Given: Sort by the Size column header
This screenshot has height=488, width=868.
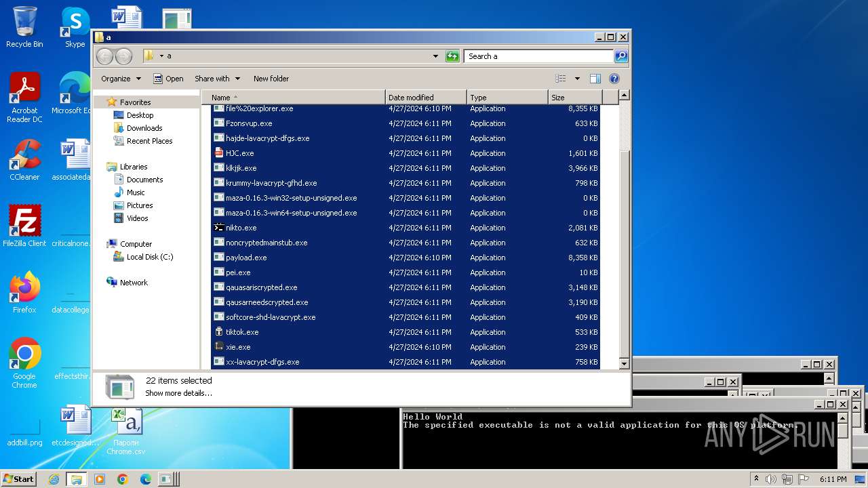Looking at the screenshot, I should [x=575, y=98].
